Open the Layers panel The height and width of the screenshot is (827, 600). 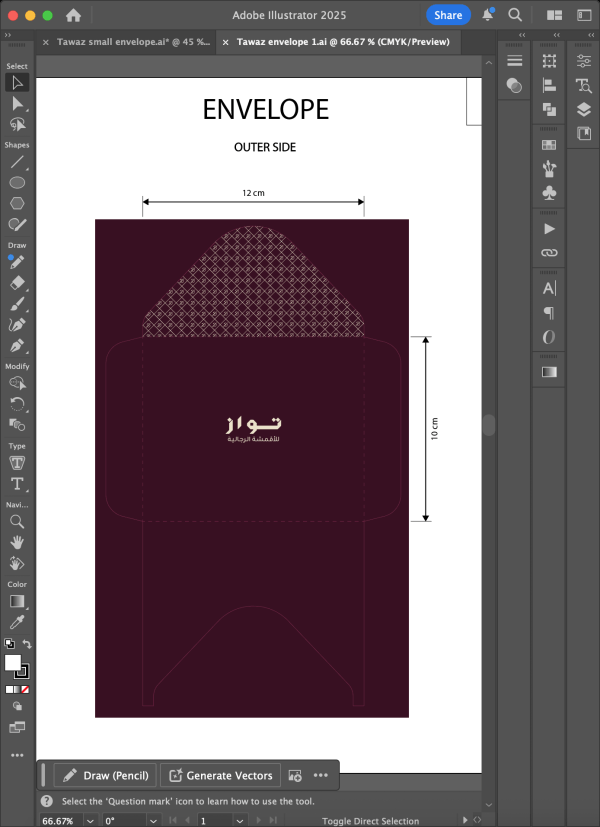[584, 109]
